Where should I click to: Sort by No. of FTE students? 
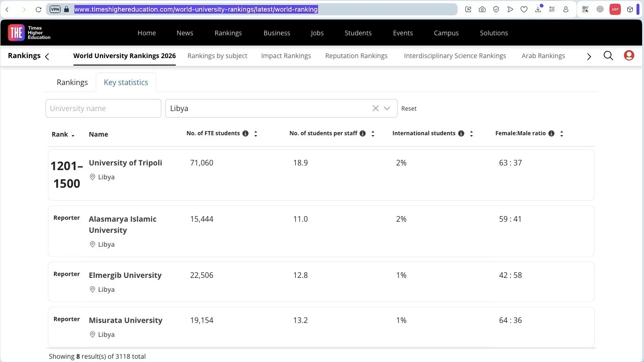[x=256, y=133]
